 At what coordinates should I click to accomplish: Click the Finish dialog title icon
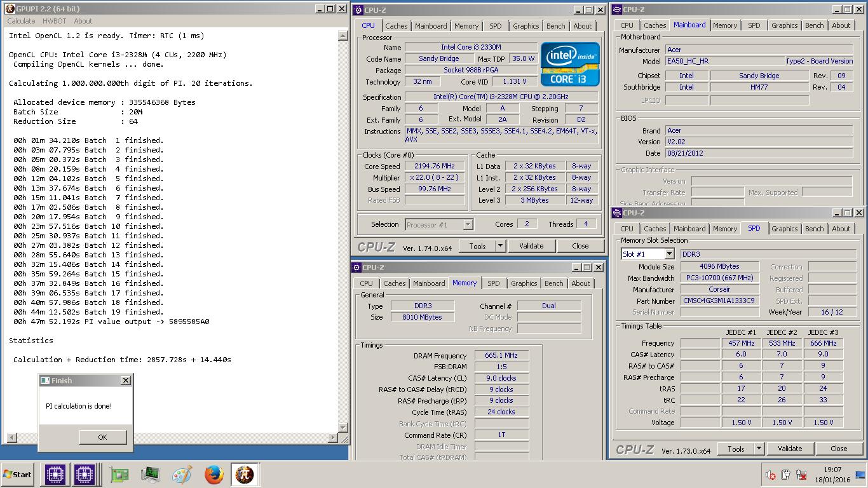tap(45, 380)
